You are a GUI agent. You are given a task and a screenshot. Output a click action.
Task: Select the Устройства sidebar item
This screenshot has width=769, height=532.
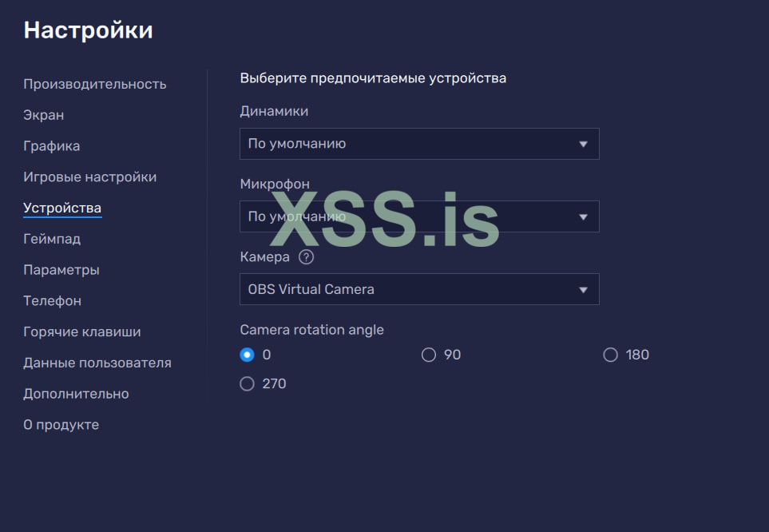61,208
